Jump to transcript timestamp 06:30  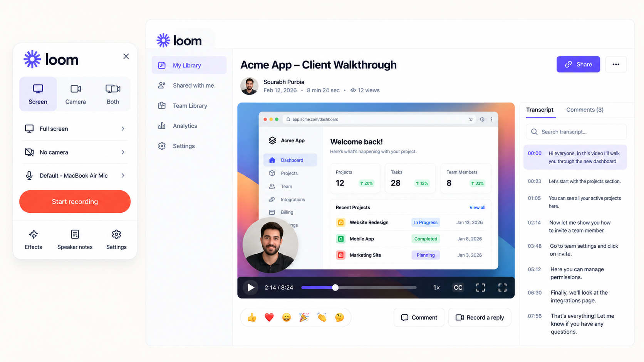535,293
